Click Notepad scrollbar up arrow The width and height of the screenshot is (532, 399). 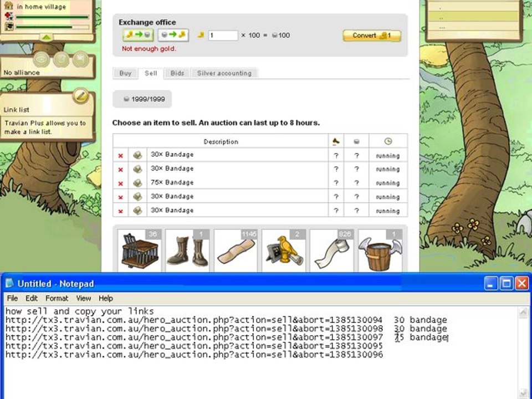524,312
